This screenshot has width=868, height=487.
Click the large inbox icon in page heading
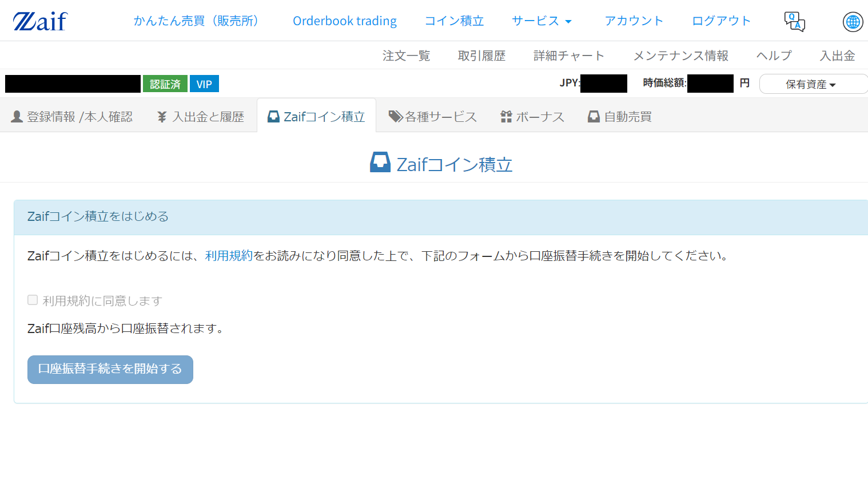click(x=380, y=163)
